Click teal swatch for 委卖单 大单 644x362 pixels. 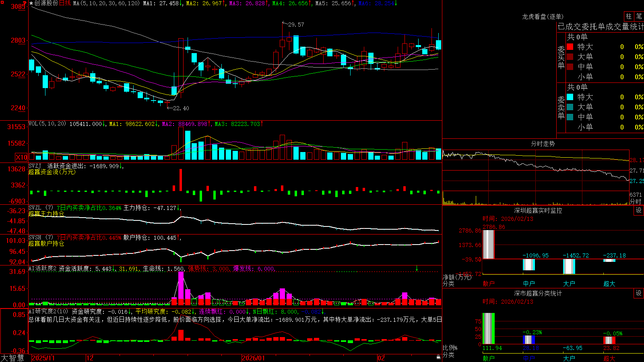(570, 107)
